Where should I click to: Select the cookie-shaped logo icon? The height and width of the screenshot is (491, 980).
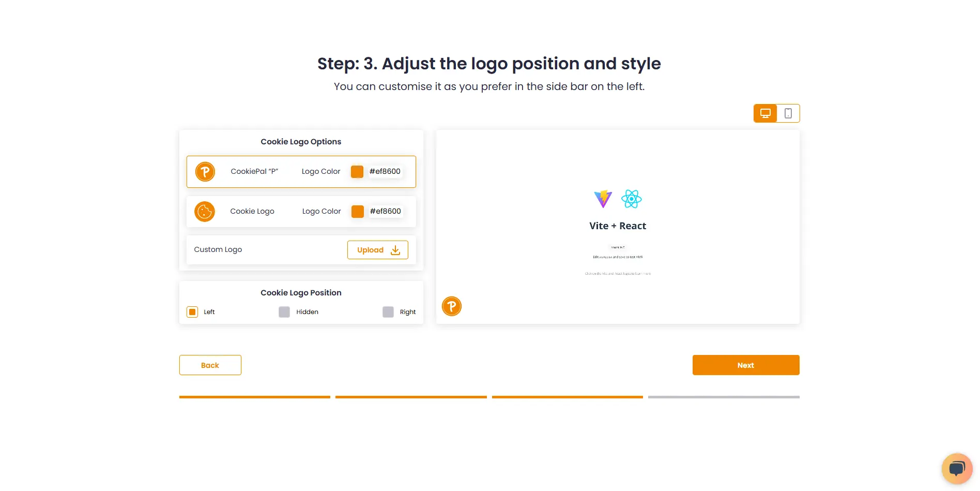[x=205, y=212]
